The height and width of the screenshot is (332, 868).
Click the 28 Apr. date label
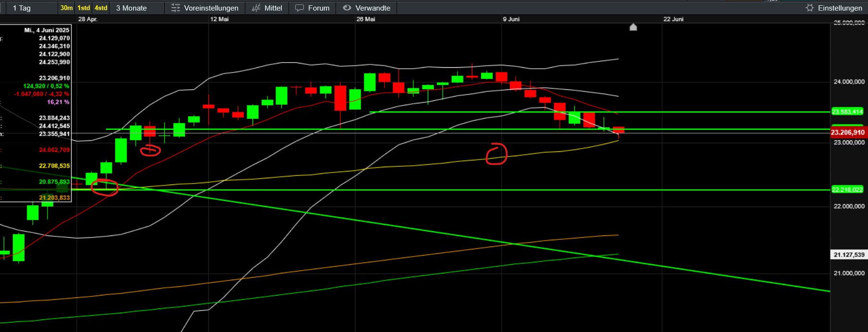pos(88,19)
